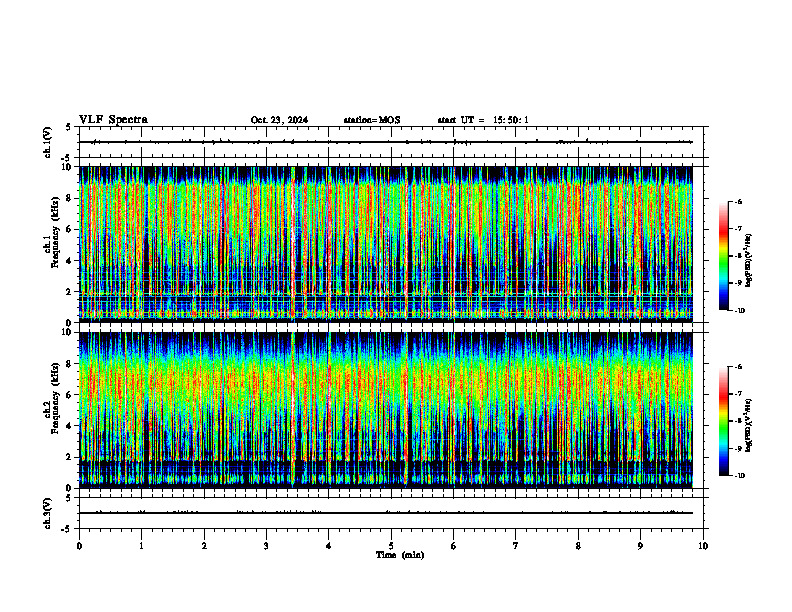Click time axis tick label "1"
The image size is (792, 612).
pos(141,546)
